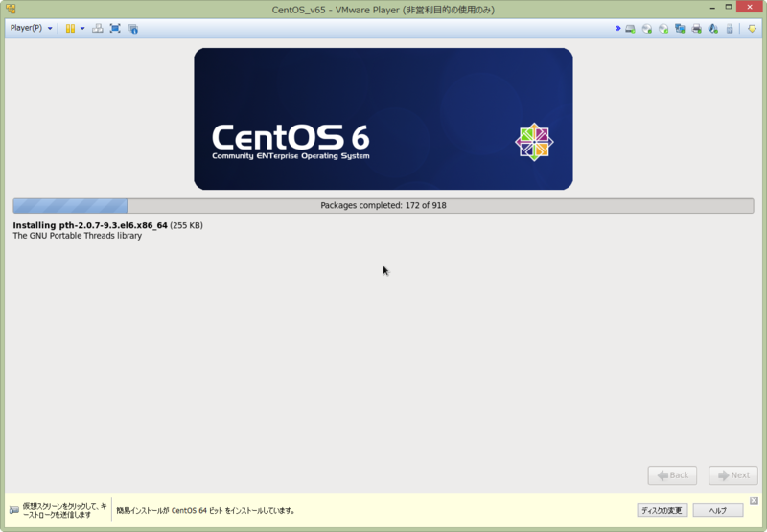
Task: Click the 'Community ENTerprise Operating System' tagline
Action: coord(291,156)
